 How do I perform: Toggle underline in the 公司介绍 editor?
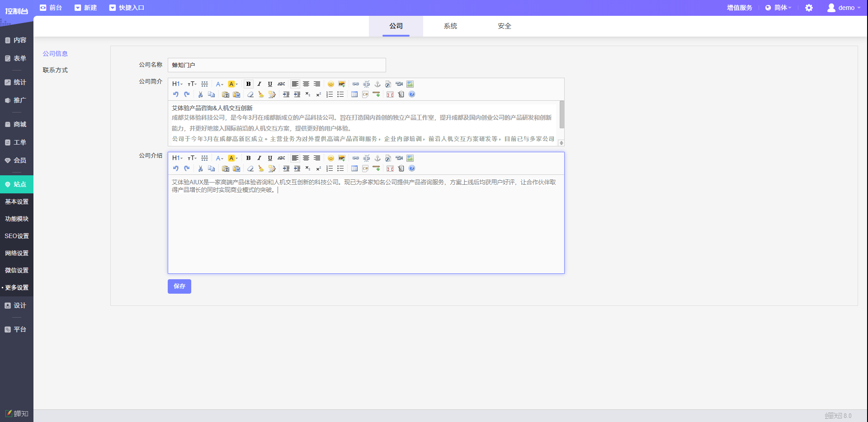[270, 158]
